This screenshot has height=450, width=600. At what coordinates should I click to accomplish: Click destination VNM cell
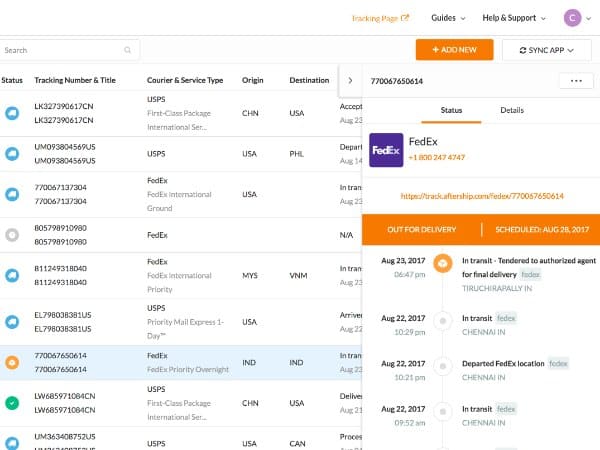point(298,276)
